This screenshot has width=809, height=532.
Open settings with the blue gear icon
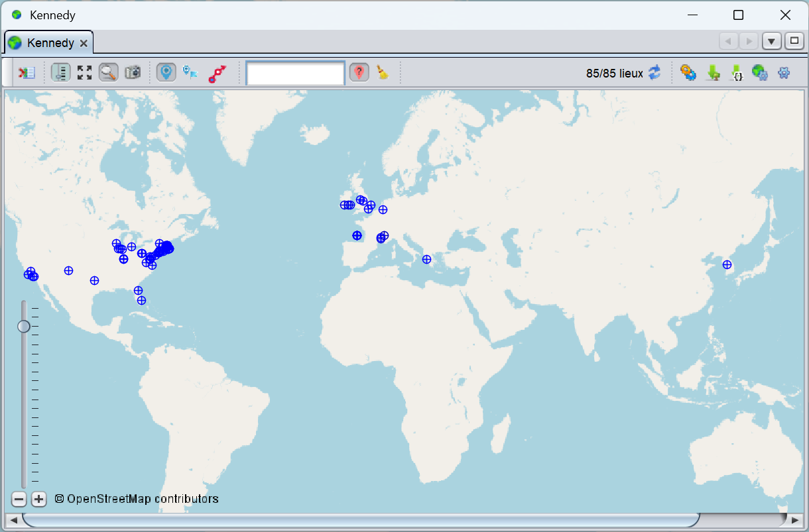(x=784, y=73)
